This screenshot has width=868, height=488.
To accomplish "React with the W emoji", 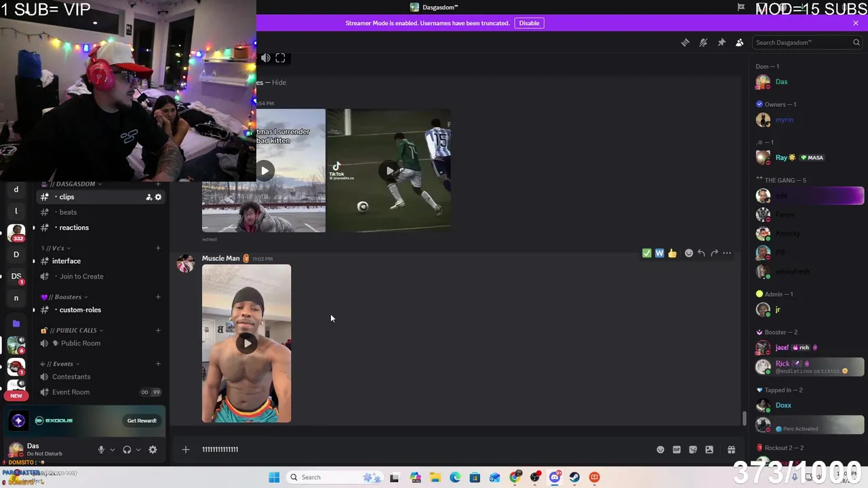I will click(x=659, y=253).
